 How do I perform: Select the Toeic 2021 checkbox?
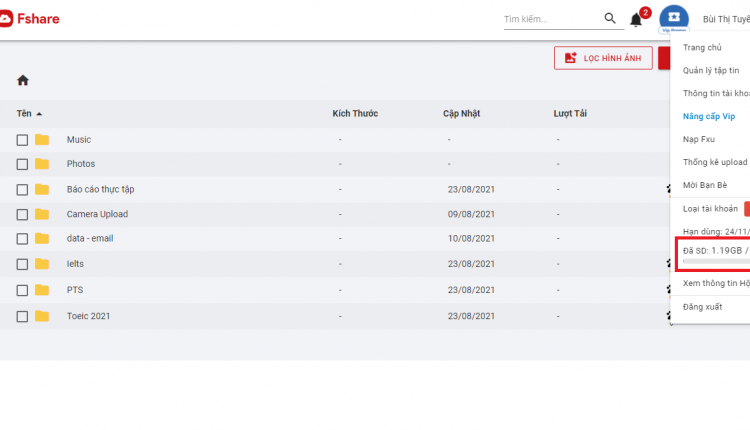click(22, 317)
